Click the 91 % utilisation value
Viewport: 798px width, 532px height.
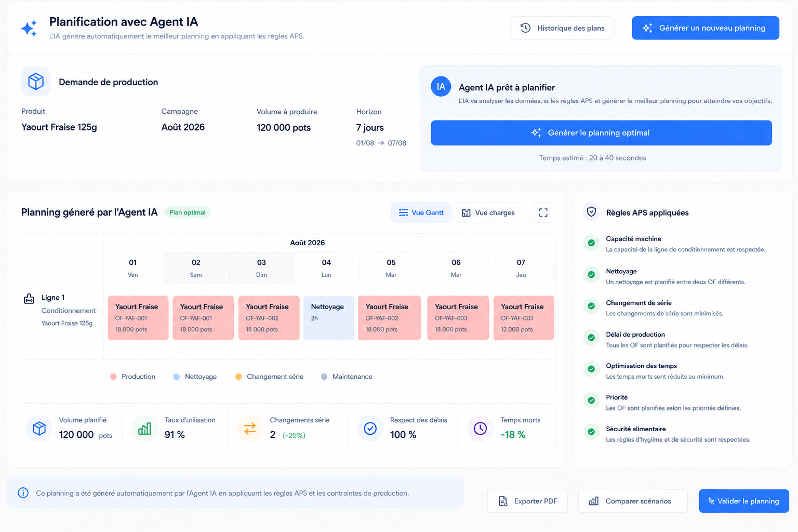point(175,435)
